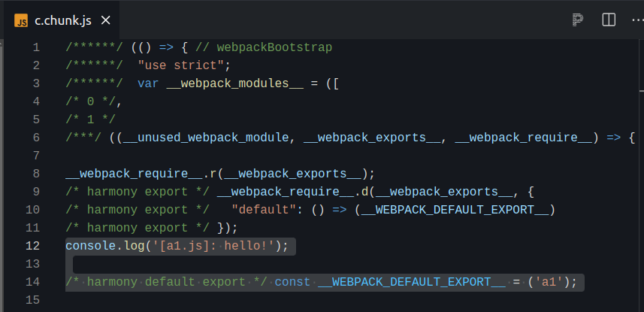This screenshot has height=312, width=644.
Task: Select line number 12 in the gutter
Action: click(33, 246)
